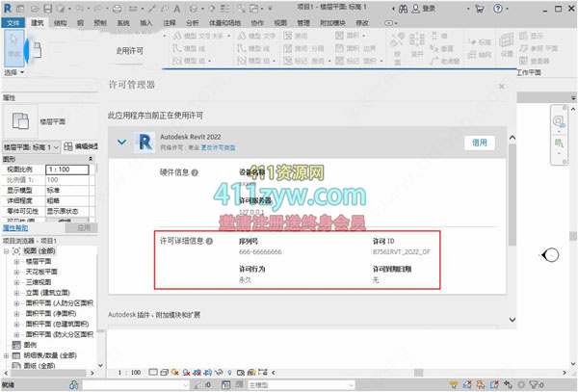The image size is (578, 392).
Task: Switch to the 结构 ribbon tab
Action: (x=62, y=20)
